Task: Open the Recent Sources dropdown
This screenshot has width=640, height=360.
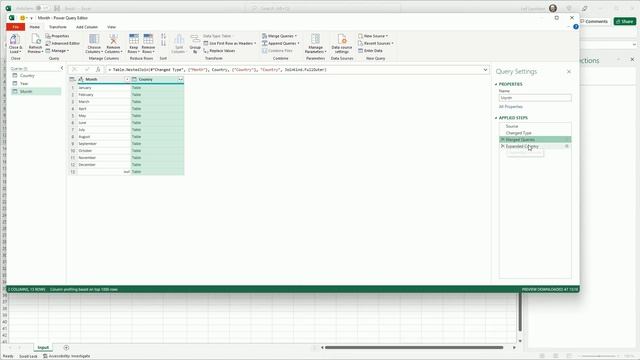Action: [376, 43]
